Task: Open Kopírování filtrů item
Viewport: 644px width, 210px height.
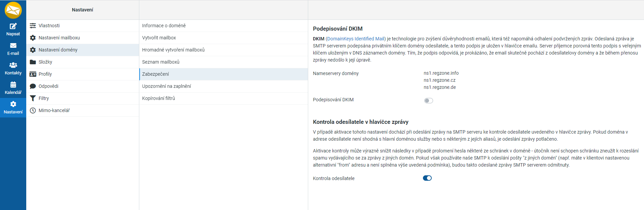Action: click(x=158, y=98)
